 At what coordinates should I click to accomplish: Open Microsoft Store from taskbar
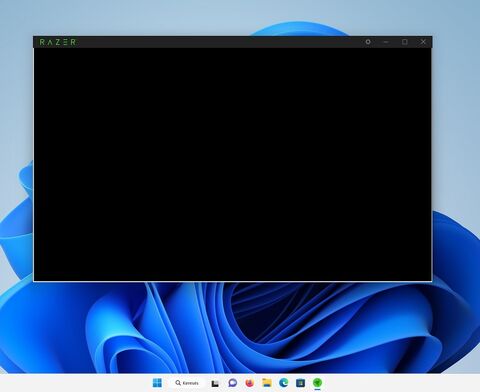click(300, 383)
